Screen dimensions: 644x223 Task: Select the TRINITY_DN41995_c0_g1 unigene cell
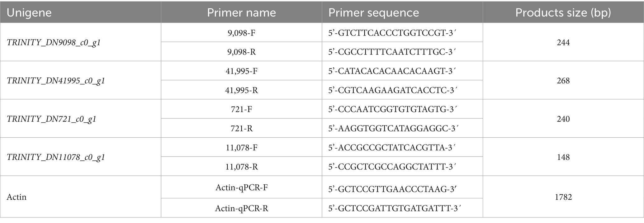(56, 81)
